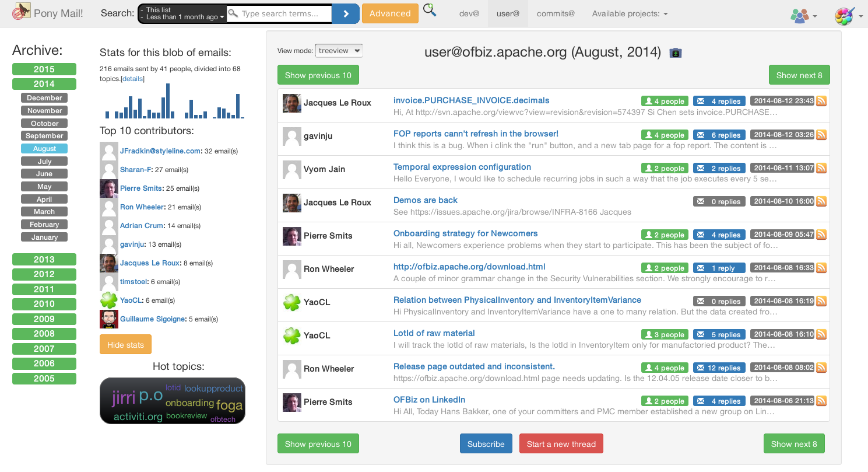Click the search terms input field
This screenshot has height=472, width=868.
(279, 13)
